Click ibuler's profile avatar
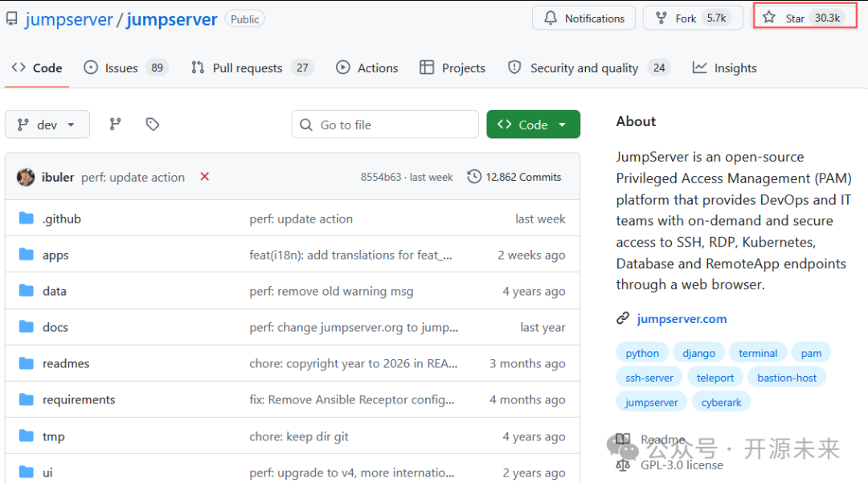Screen dimensions: 868x483 25,177
